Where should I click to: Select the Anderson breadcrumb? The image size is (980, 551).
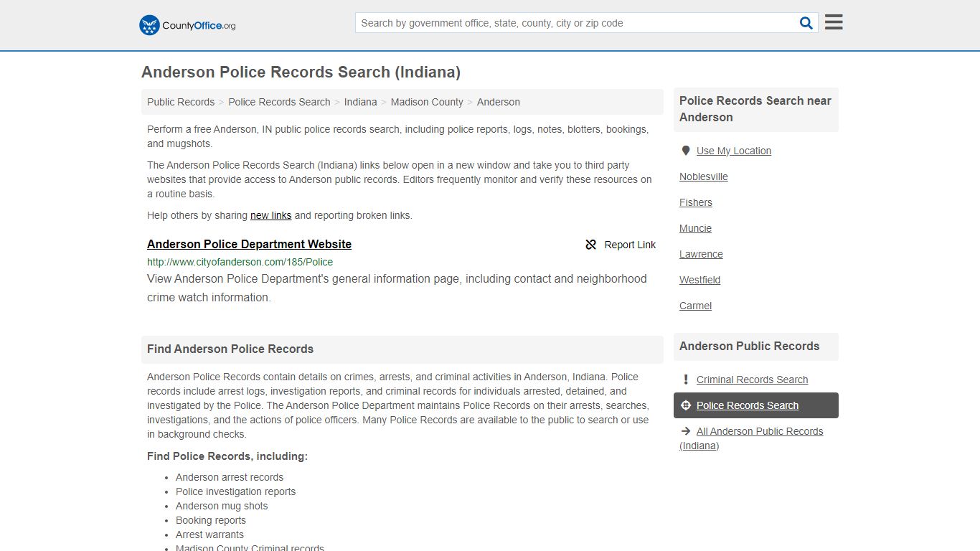pos(499,102)
